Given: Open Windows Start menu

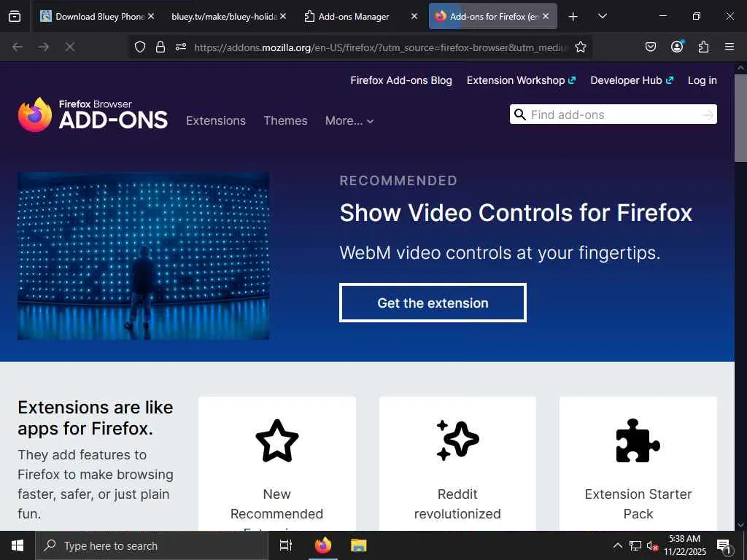Looking at the screenshot, I should click(x=18, y=545).
